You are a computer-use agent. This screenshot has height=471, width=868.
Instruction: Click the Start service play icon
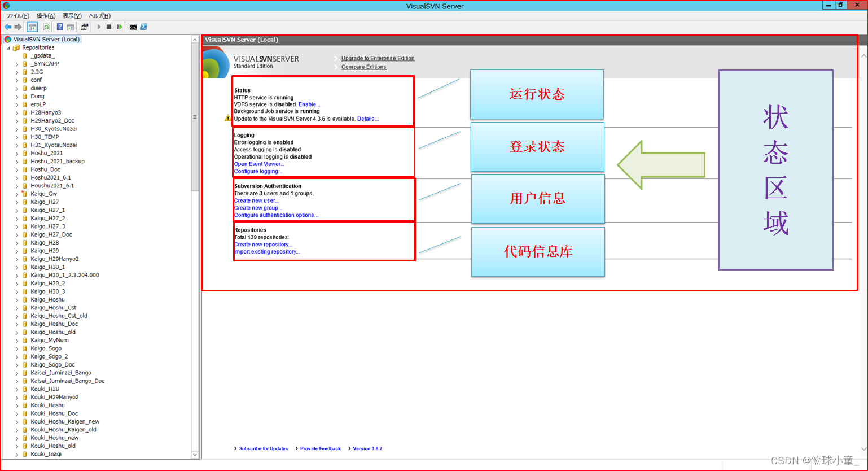99,27
